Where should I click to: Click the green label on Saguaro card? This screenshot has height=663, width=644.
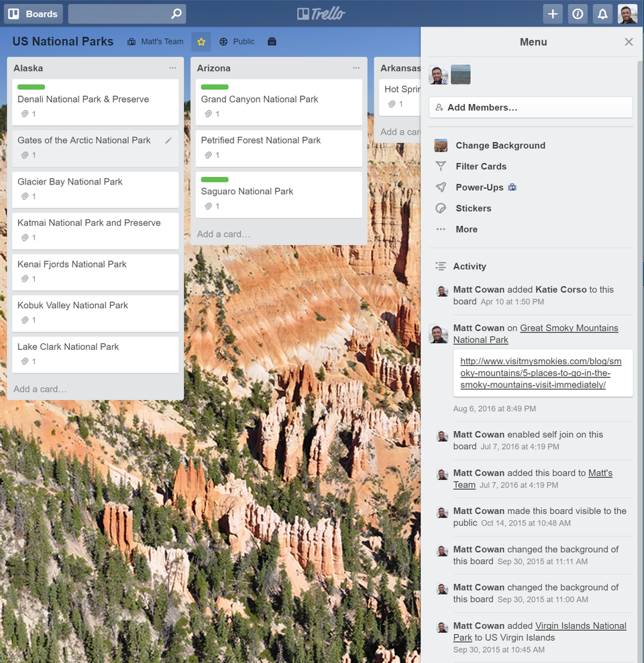pos(215,179)
